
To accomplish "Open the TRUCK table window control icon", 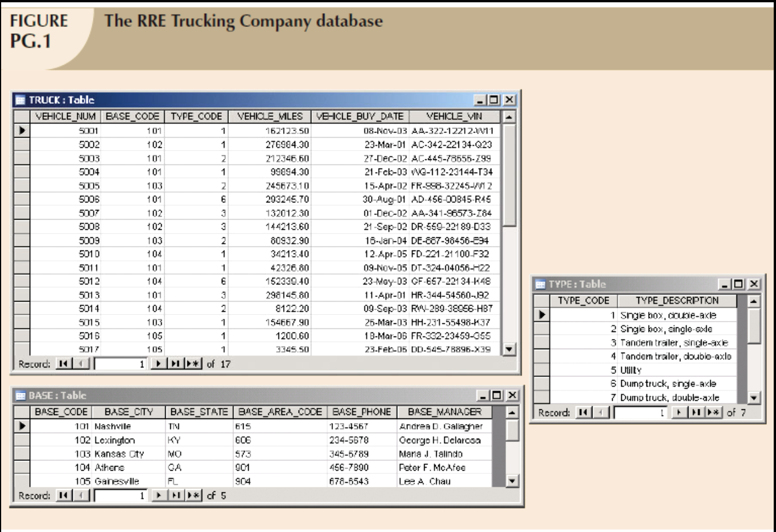I will pyautogui.click(x=22, y=99).
